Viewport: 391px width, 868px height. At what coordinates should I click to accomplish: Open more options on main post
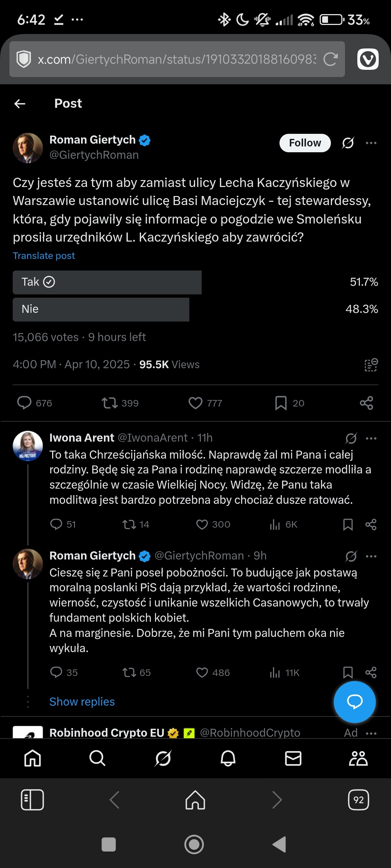(x=371, y=143)
